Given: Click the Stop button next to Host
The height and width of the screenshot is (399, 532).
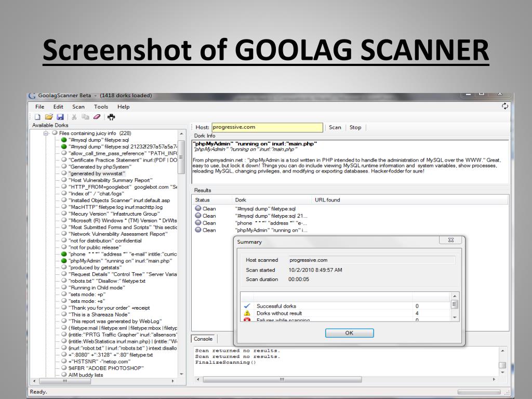Looking at the screenshot, I should pos(355,127).
